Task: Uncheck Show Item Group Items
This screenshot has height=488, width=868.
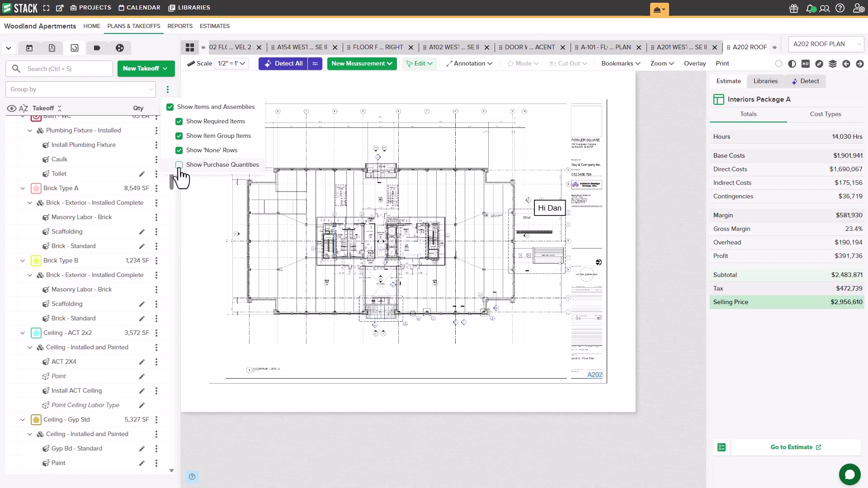Action: click(x=179, y=136)
